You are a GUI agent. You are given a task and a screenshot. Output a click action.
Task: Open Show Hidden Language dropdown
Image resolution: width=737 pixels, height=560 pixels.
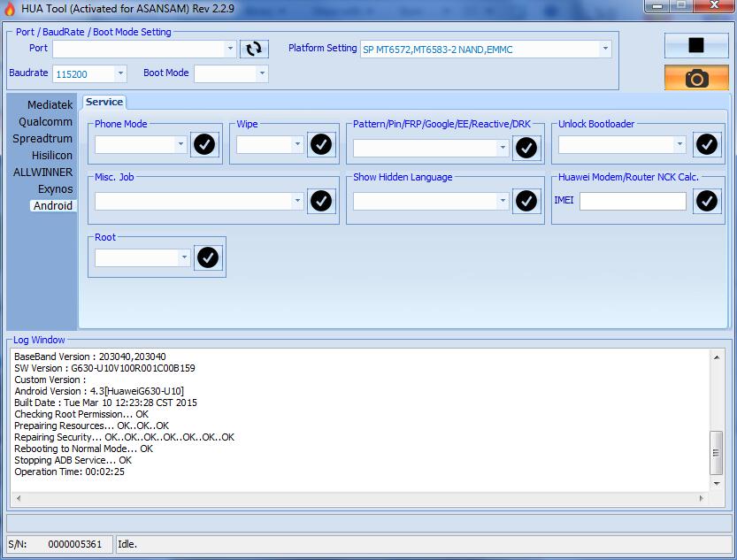[x=503, y=201]
